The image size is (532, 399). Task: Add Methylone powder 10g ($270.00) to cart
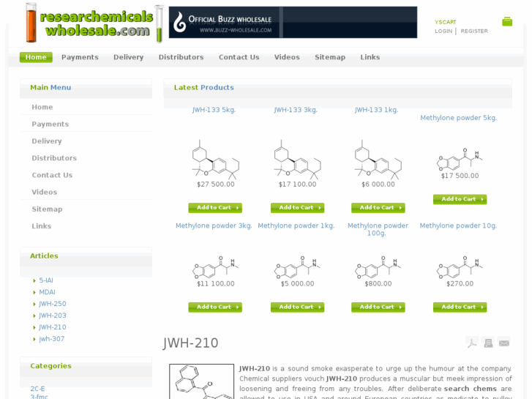pyautogui.click(x=460, y=307)
